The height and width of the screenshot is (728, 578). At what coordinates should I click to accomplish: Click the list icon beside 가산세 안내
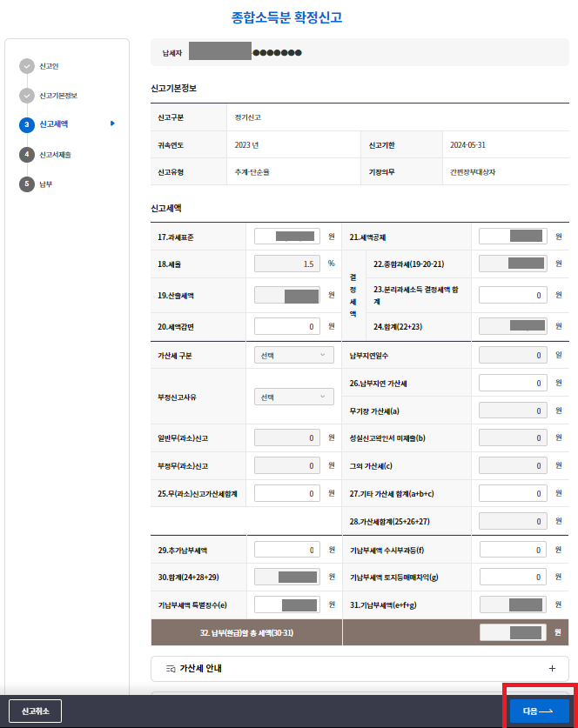point(171,669)
